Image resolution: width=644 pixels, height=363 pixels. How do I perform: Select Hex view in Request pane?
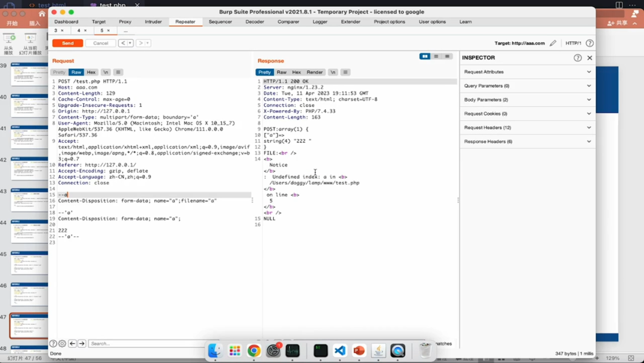click(x=91, y=72)
